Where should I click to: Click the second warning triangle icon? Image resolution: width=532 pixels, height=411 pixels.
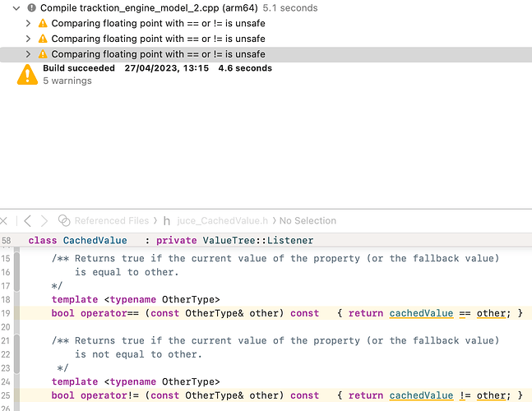tap(43, 39)
